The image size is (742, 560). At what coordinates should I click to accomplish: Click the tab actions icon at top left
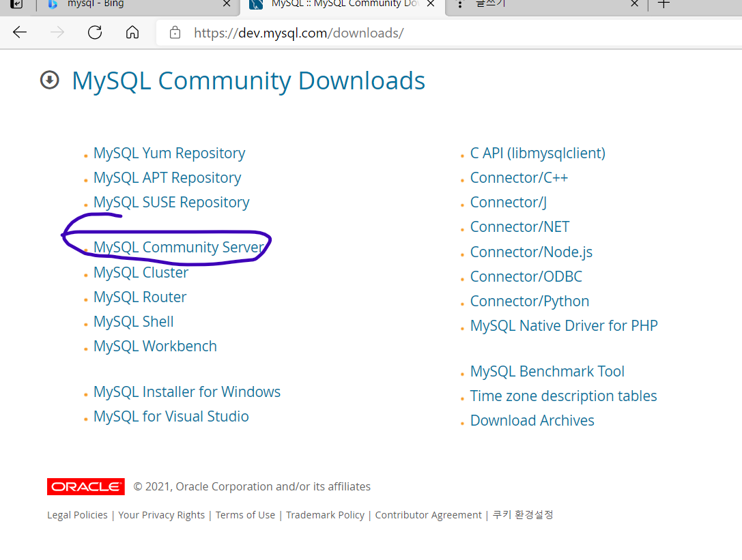click(x=16, y=4)
